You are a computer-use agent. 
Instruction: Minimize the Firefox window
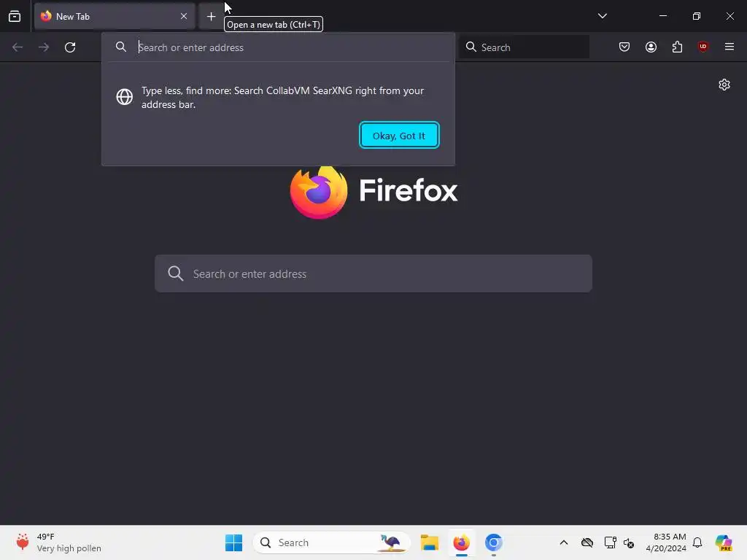tap(662, 16)
